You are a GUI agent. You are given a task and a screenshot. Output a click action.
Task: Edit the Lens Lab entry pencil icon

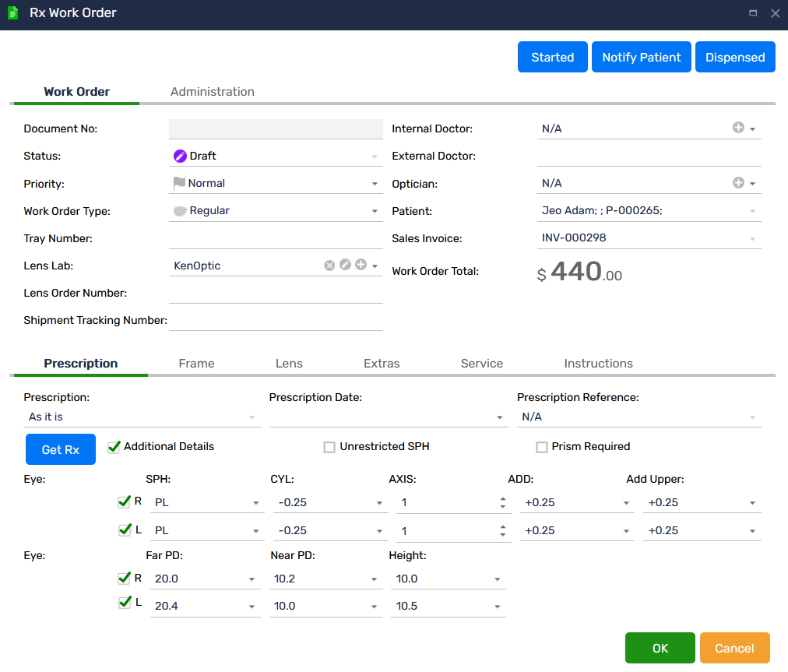(345, 266)
